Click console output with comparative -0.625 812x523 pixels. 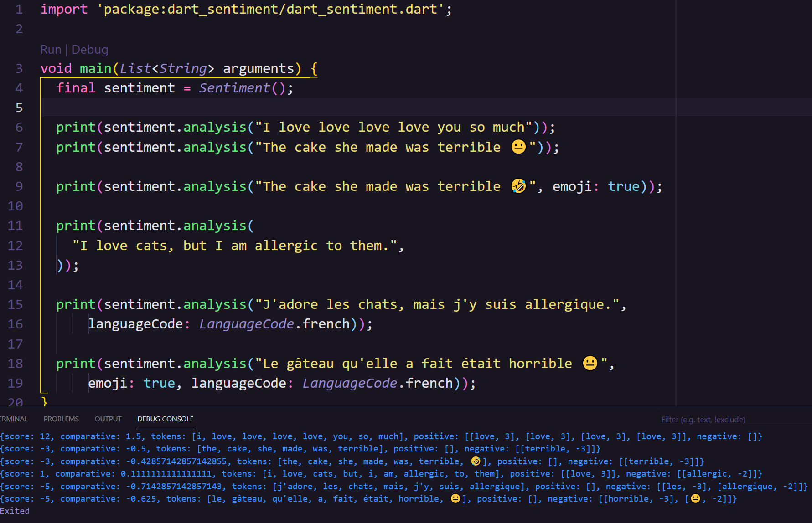click(x=368, y=499)
